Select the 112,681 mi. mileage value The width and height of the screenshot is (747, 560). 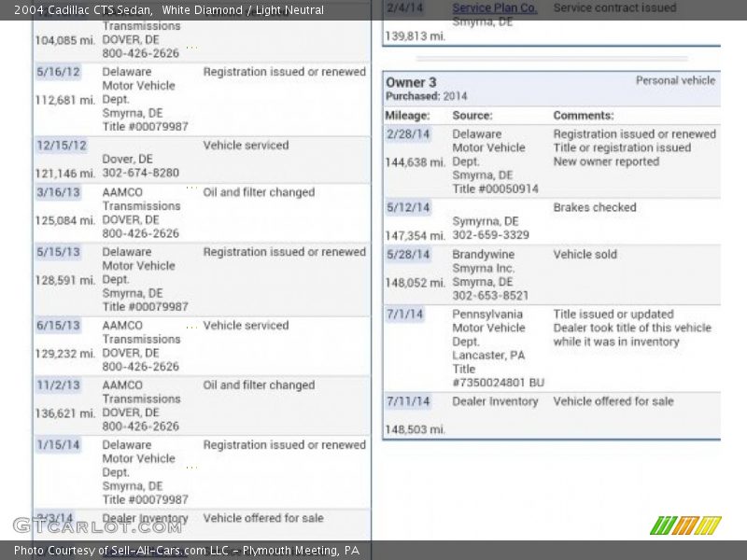[64, 100]
